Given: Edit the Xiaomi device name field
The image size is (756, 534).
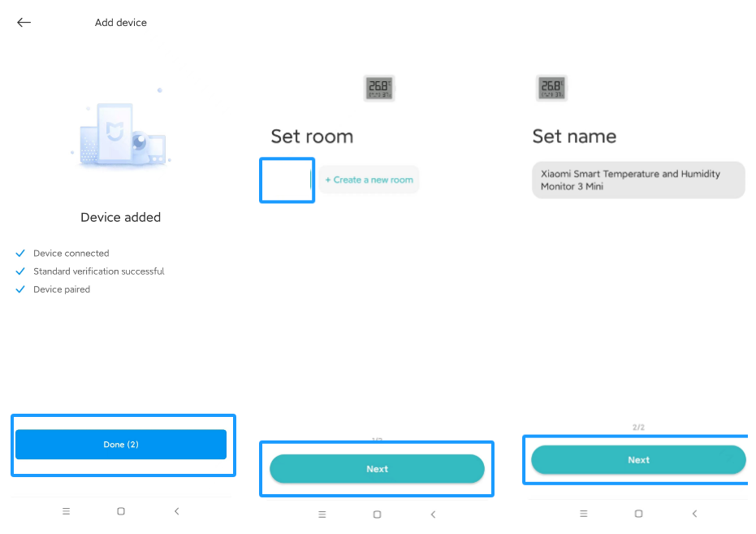Looking at the screenshot, I should tap(638, 180).
